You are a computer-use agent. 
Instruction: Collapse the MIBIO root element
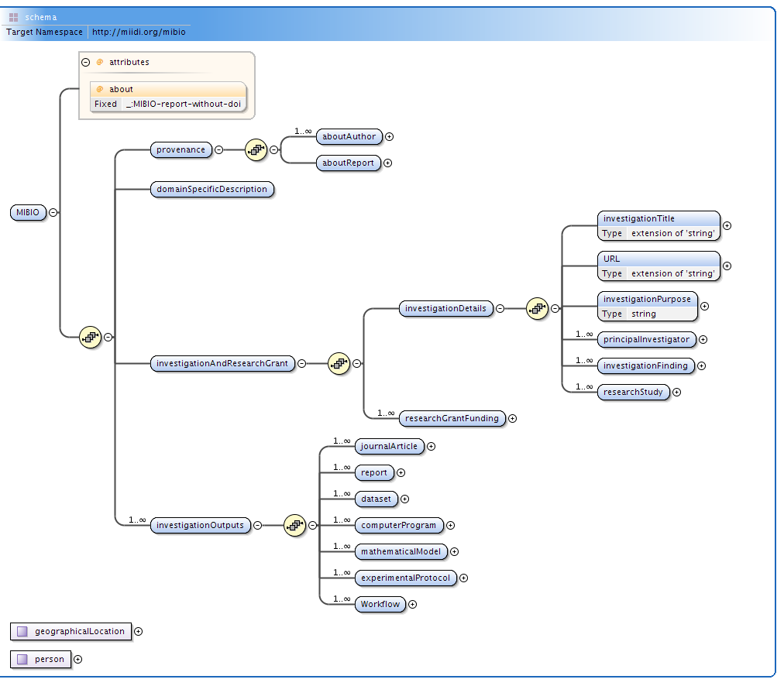point(53,212)
